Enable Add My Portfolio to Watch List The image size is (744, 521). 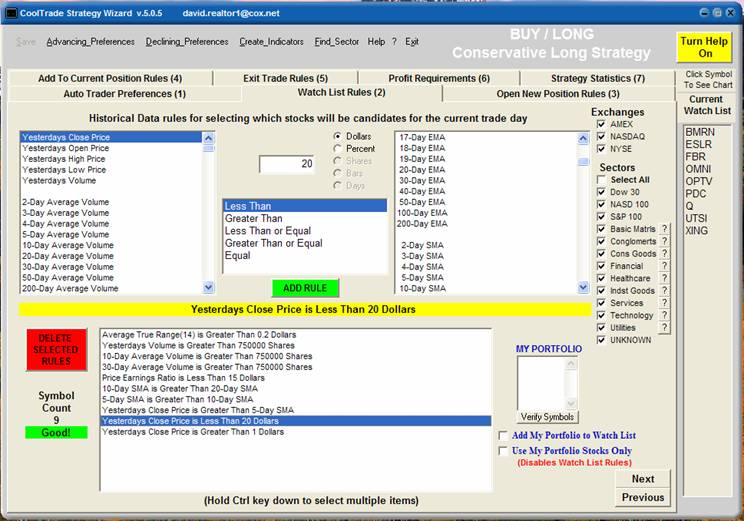coord(503,435)
